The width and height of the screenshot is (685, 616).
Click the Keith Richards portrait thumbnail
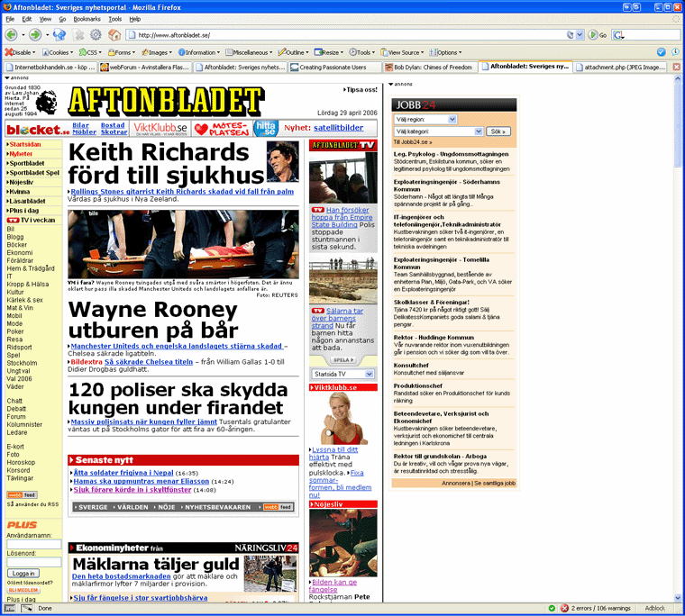pyautogui.click(x=283, y=161)
